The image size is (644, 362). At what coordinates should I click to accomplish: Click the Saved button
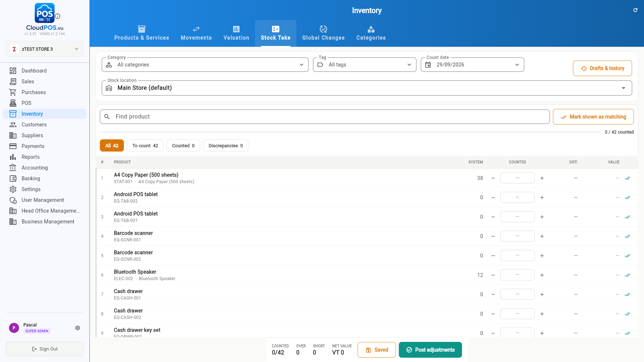click(377, 350)
